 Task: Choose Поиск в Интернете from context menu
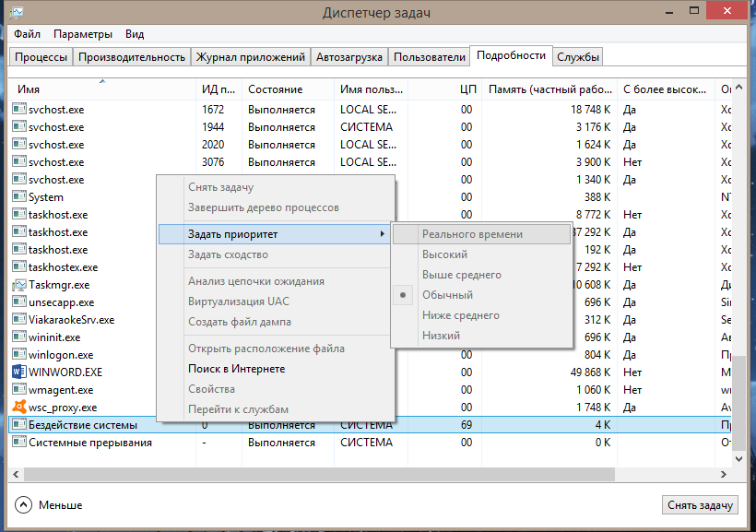click(236, 369)
